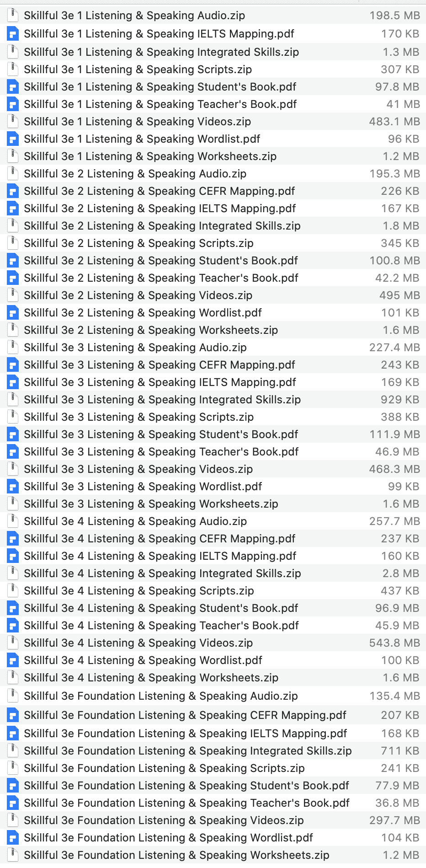Click the zip icon of Skillful 3e 2 Videos.zip
The image size is (426, 868).
coord(13,295)
